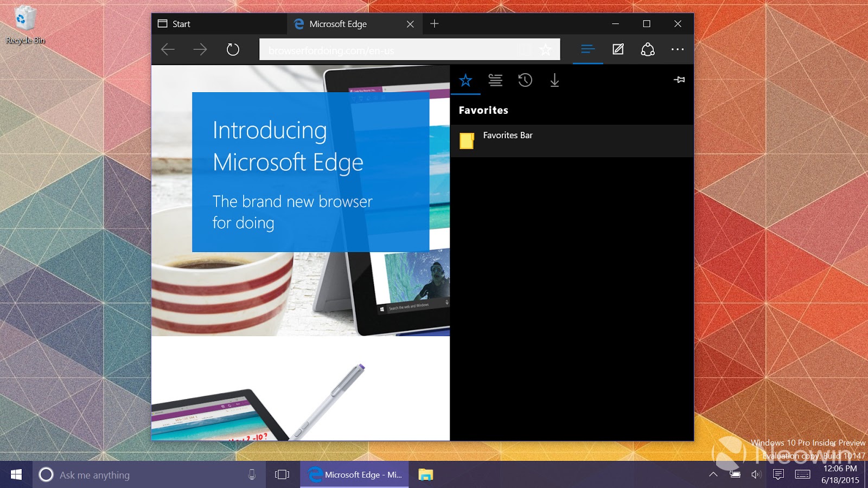Show hidden system tray icons
Viewport: 868px width, 488px height.
(x=713, y=475)
